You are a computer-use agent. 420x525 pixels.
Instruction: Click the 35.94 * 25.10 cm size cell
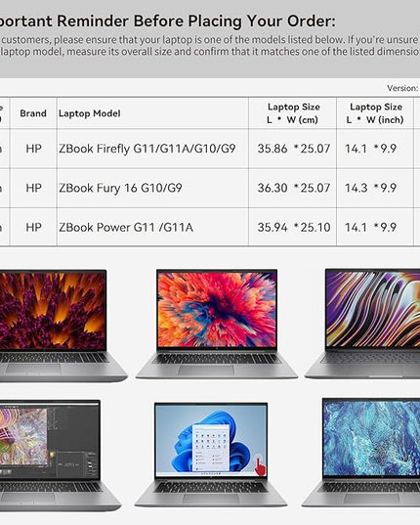(x=293, y=227)
